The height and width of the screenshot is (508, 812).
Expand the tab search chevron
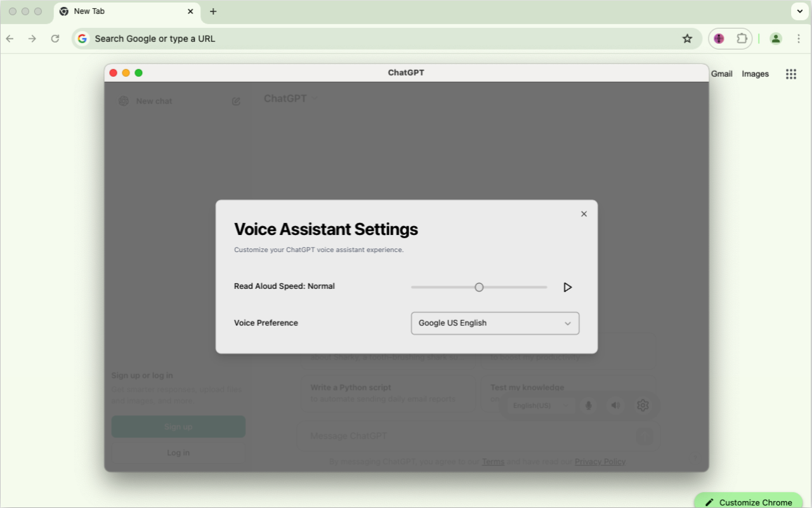coord(799,11)
